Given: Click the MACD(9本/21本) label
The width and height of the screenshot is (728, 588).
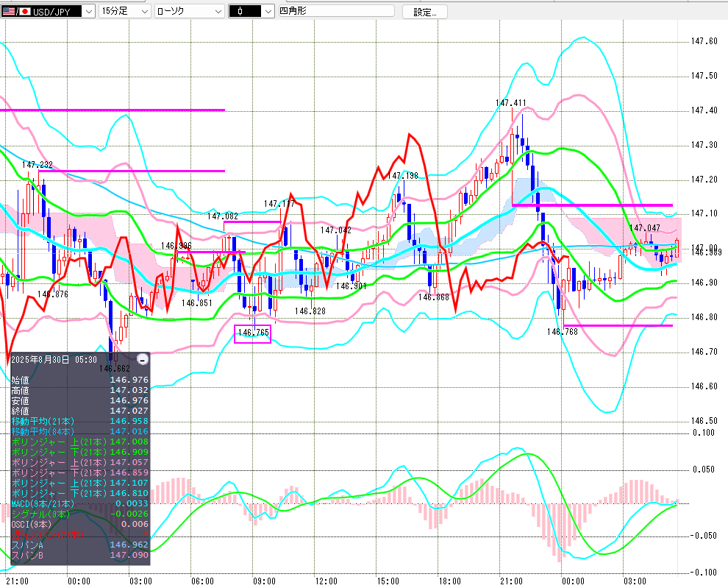Looking at the screenshot, I should [43, 504].
